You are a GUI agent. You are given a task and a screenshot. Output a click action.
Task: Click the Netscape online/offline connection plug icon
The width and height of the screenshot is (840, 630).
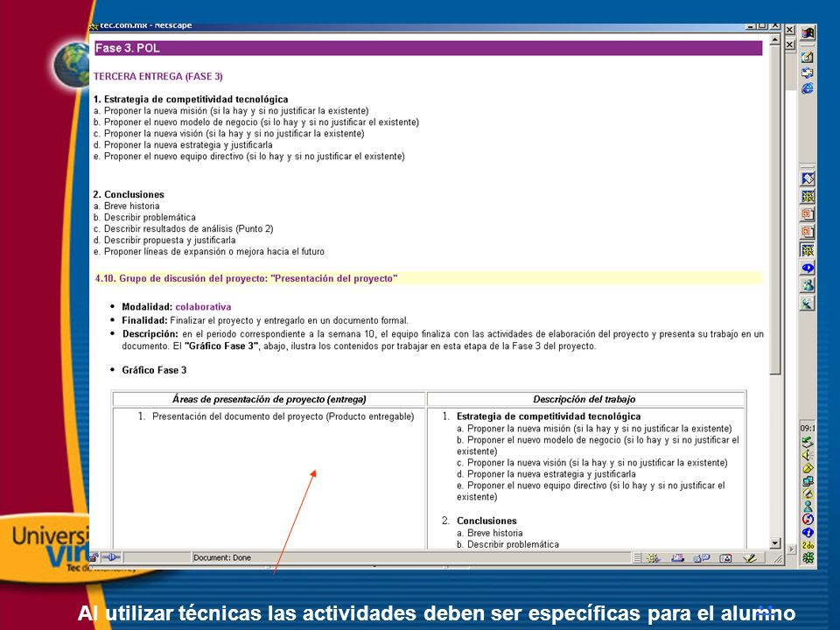(111, 557)
